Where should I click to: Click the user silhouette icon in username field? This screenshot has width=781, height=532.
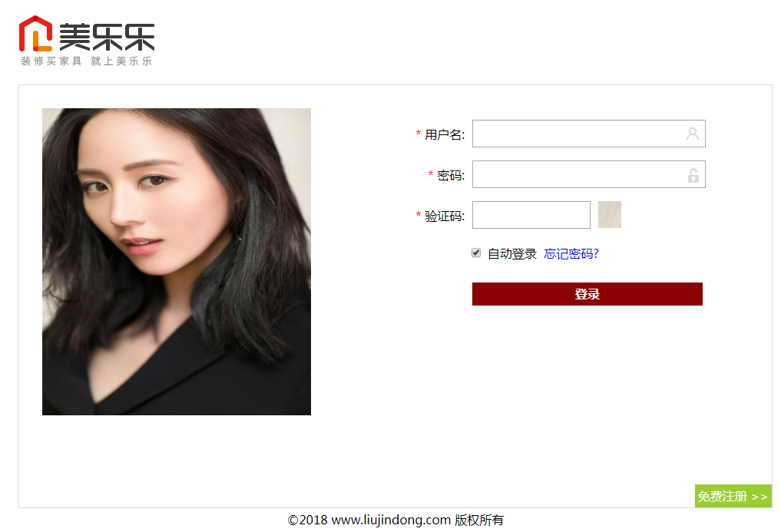click(693, 134)
